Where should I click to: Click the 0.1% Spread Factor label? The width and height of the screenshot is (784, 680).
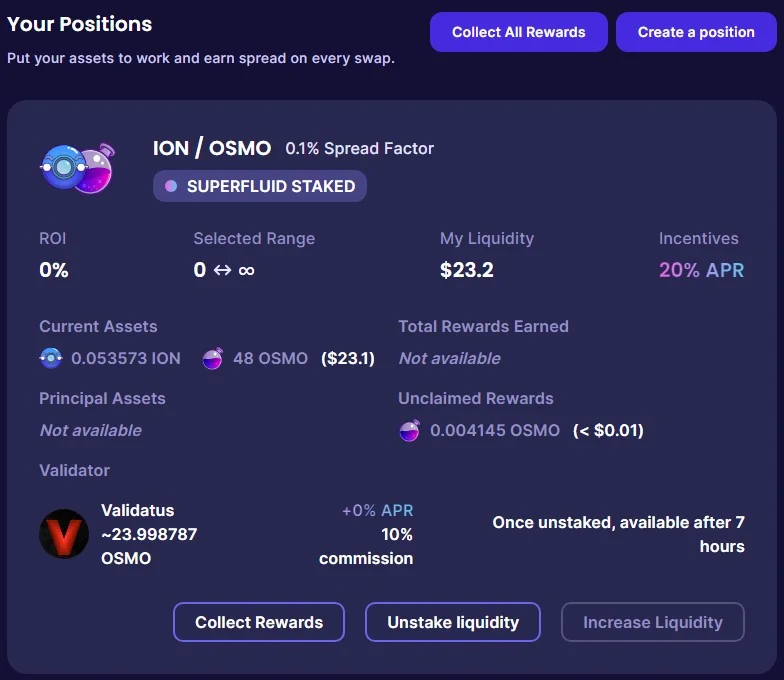(x=360, y=148)
